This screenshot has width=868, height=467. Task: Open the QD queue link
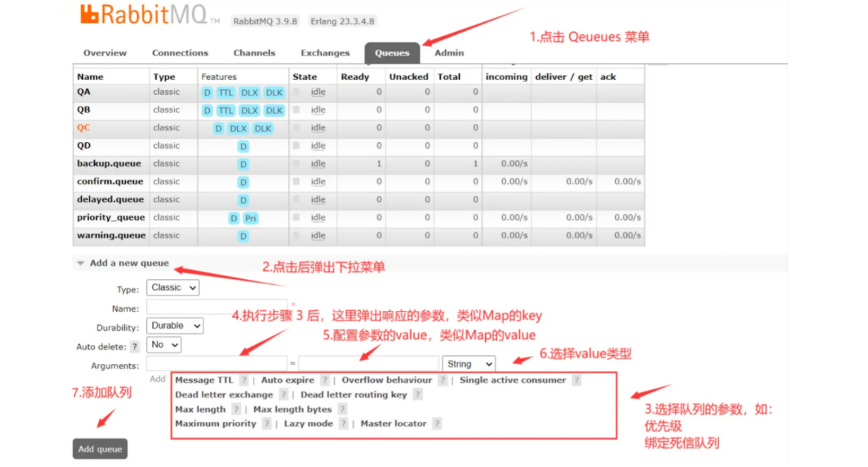84,146
